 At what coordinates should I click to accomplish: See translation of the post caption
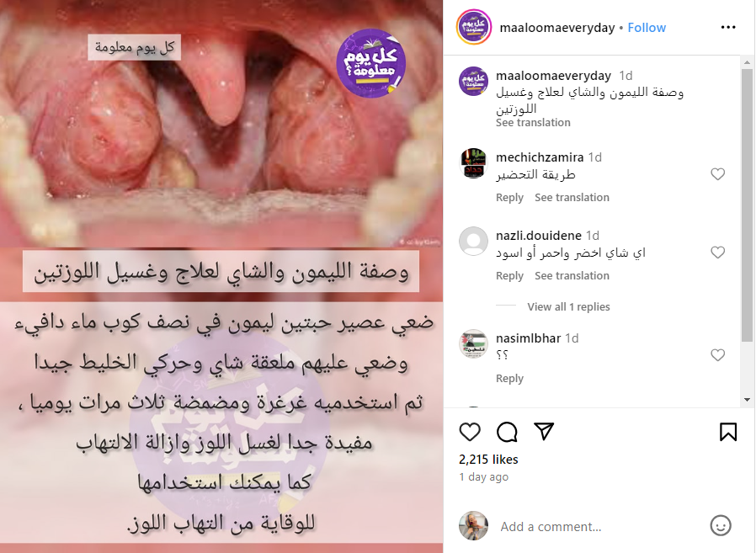[x=533, y=122]
